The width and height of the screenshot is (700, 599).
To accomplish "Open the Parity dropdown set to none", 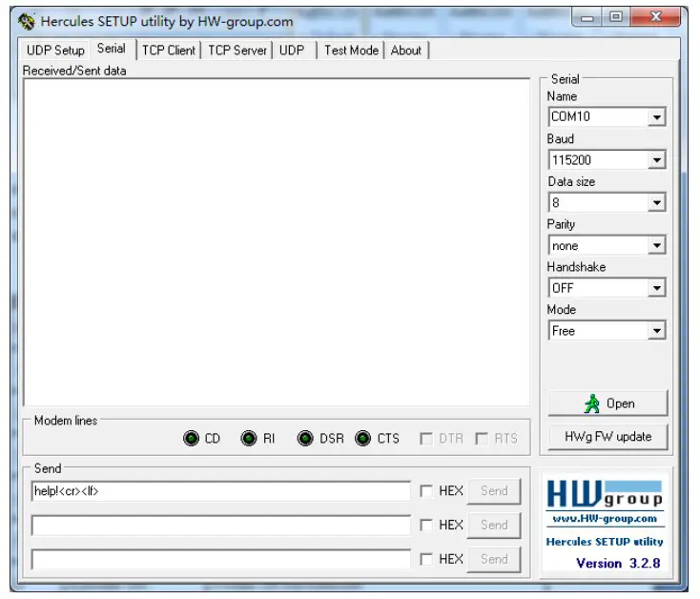I will tap(657, 245).
